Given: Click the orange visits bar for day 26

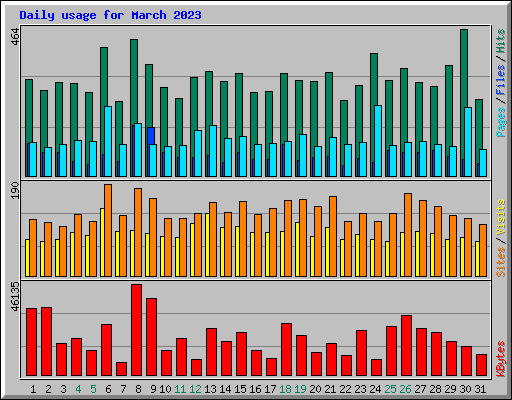Looking at the screenshot, I should tap(408, 235).
